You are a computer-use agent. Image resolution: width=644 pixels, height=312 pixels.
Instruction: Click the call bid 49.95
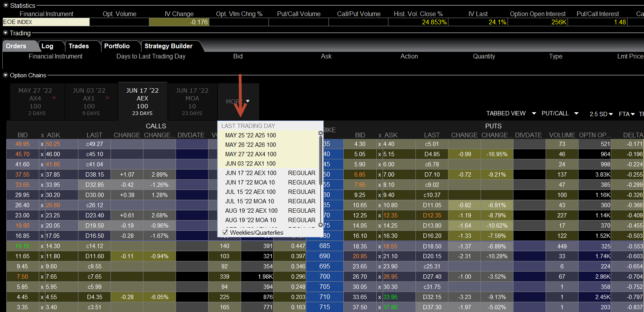click(22, 144)
